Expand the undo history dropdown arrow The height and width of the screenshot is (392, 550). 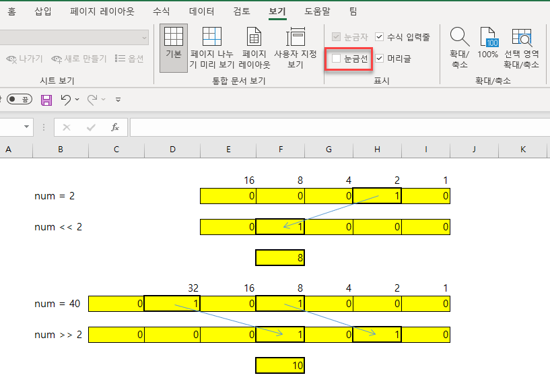click(76, 100)
